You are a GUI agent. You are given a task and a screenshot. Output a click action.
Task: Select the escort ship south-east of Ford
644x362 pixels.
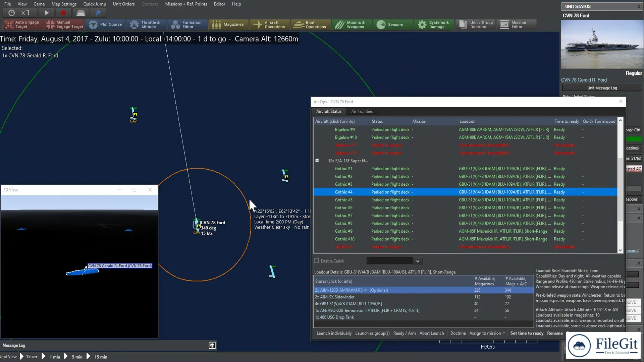point(272,271)
